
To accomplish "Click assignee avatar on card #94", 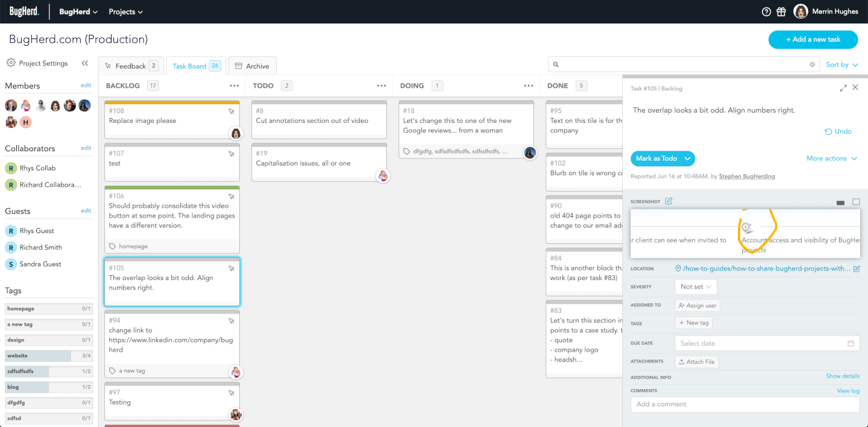I will coord(236,372).
